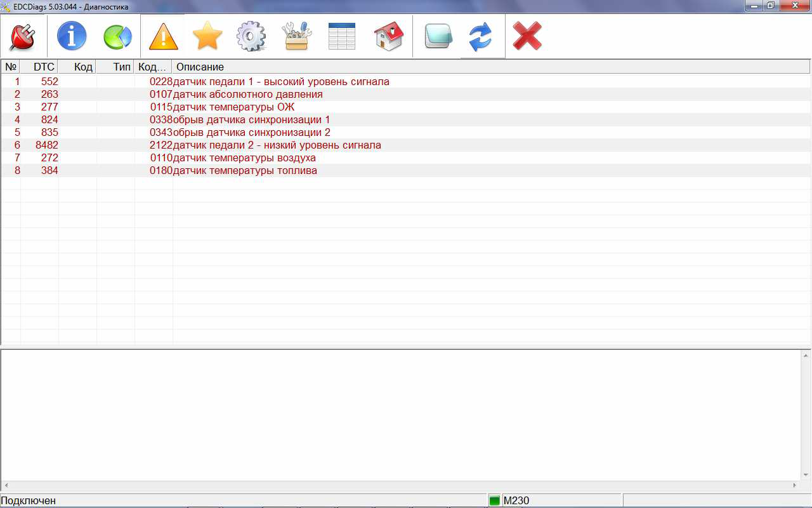Viewport: 812px width, 508px height.
Task: Select error row with DTC 8482
Action: coord(277,145)
